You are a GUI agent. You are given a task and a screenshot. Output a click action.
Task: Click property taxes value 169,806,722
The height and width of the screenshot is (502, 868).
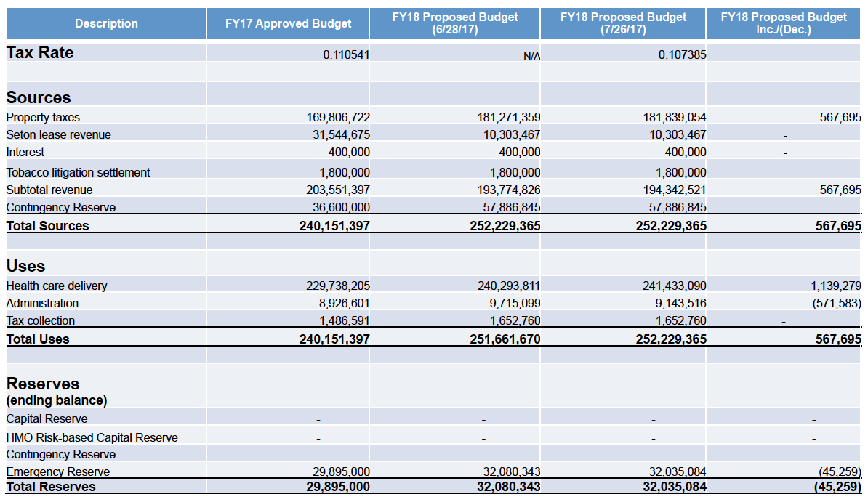click(338, 118)
